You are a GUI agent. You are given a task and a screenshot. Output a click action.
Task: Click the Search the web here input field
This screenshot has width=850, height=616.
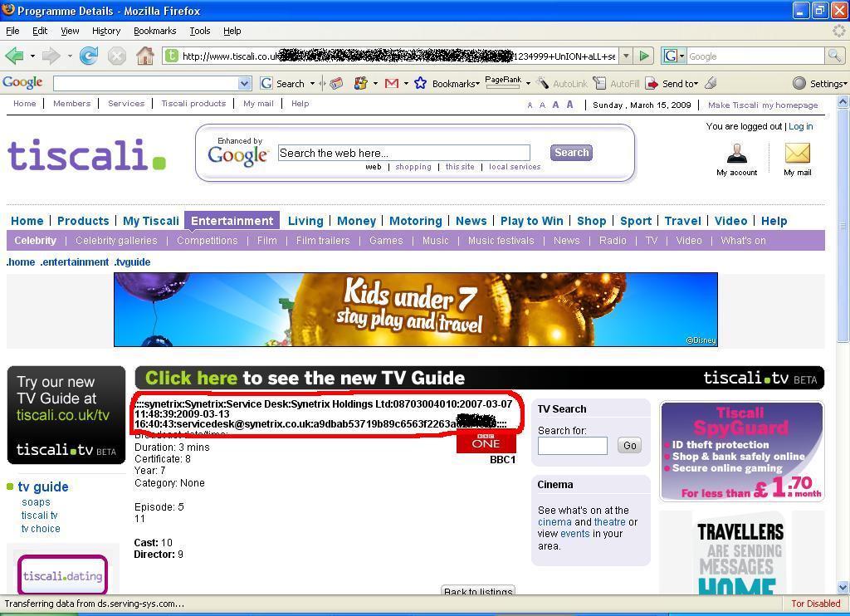(x=404, y=153)
